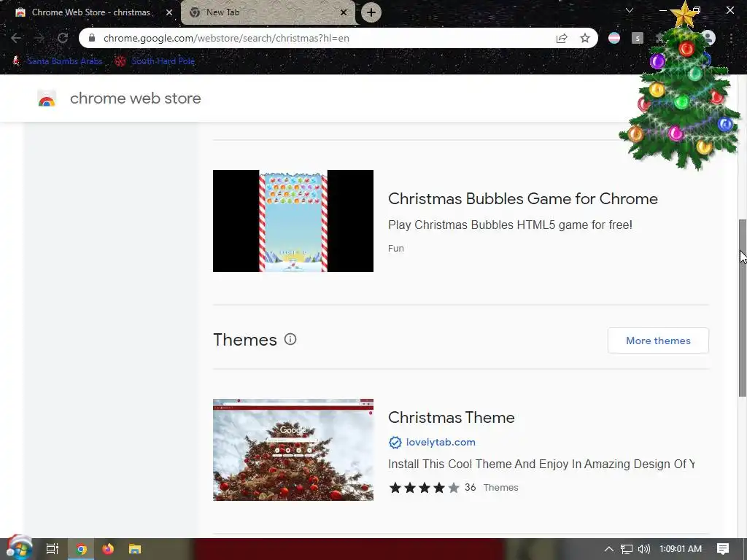This screenshot has height=560, width=747.
Task: Click the Chrome taskbar icon
Action: (x=81, y=549)
